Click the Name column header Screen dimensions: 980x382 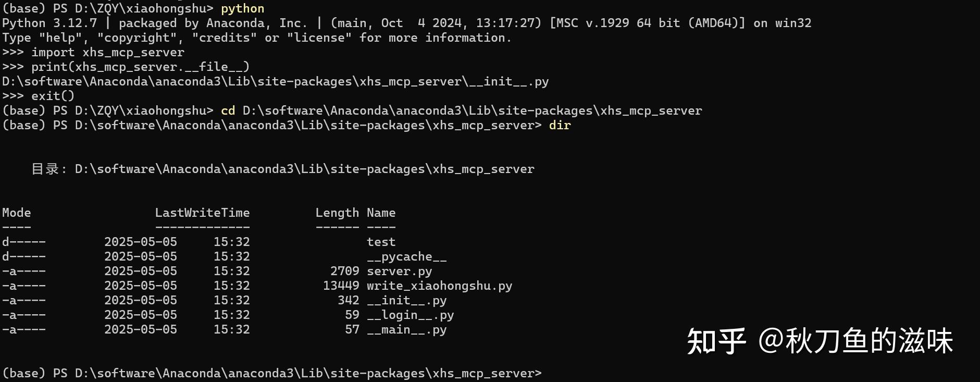tap(381, 213)
